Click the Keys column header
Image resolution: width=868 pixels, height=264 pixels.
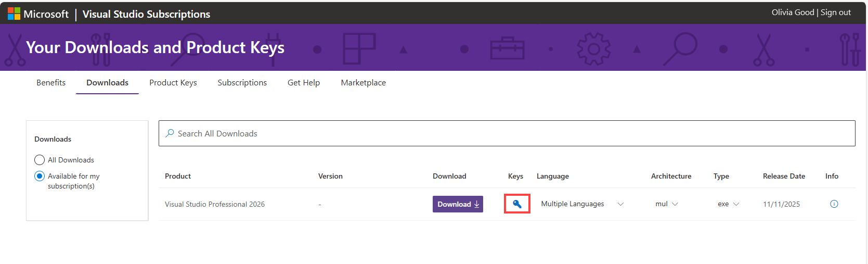[x=515, y=176]
